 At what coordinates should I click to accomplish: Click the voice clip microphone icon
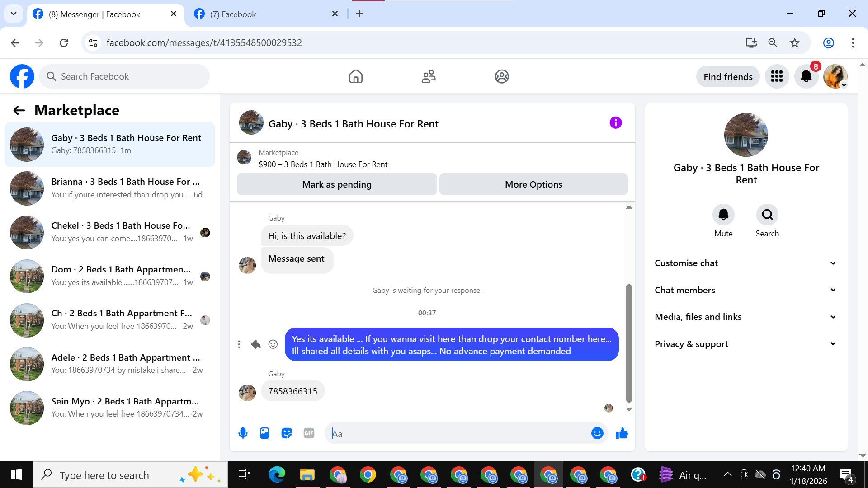[x=243, y=433]
